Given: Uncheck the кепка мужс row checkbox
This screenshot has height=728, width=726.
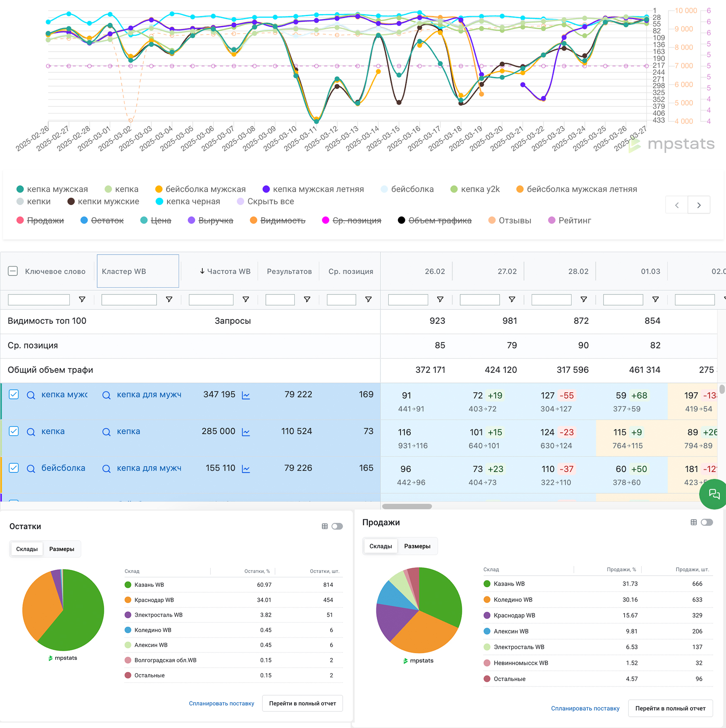Looking at the screenshot, I should [x=14, y=395].
